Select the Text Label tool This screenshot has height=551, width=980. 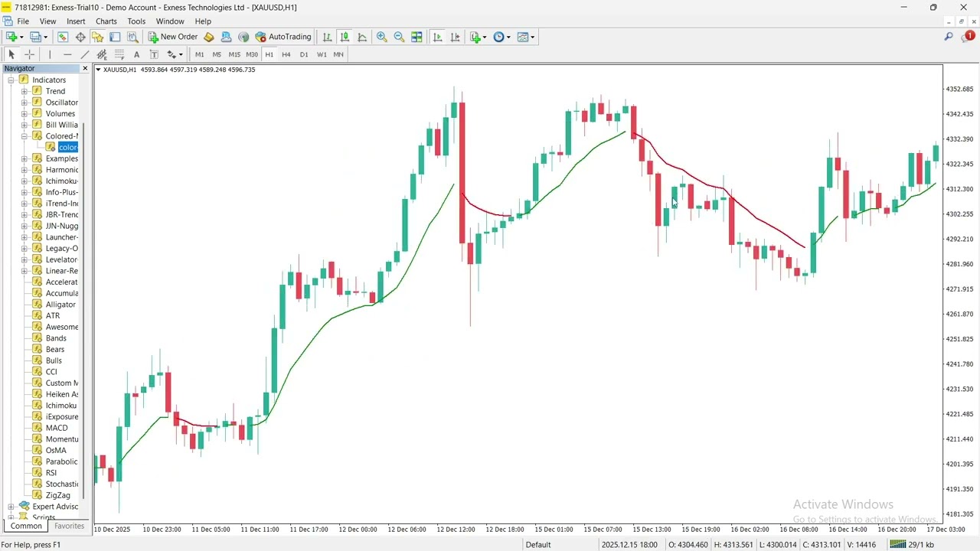point(154,54)
